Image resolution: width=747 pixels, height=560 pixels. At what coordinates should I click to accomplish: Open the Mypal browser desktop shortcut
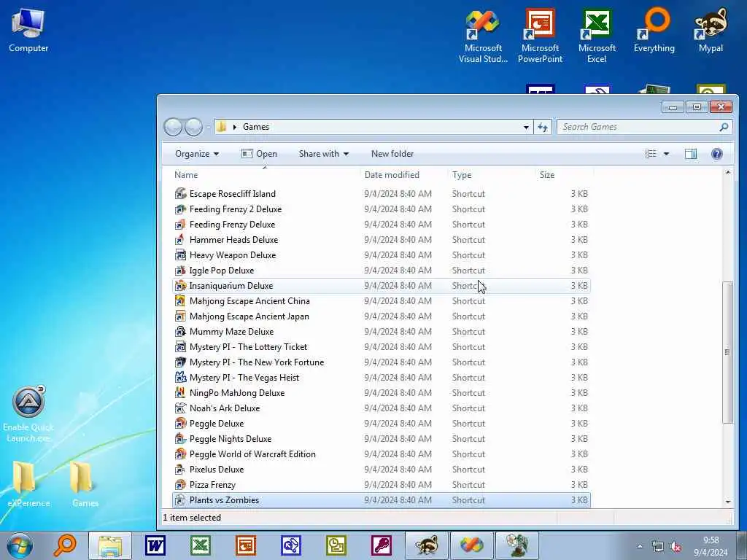[711, 31]
